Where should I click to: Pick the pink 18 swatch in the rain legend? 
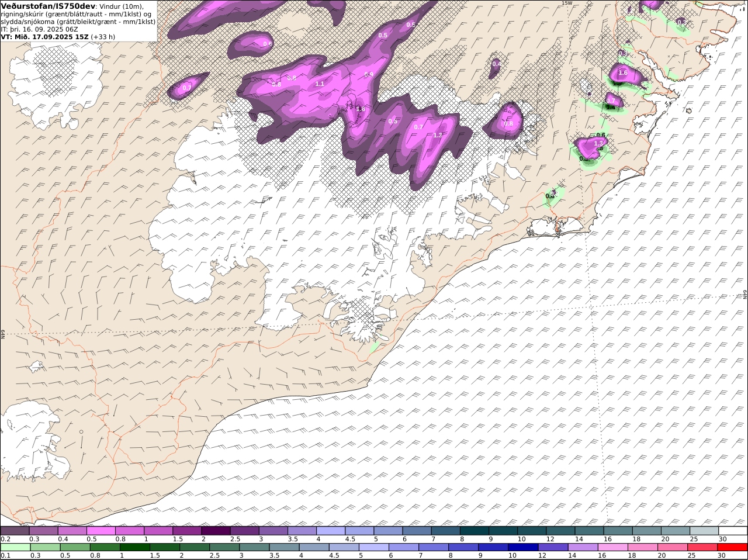pos(643,548)
